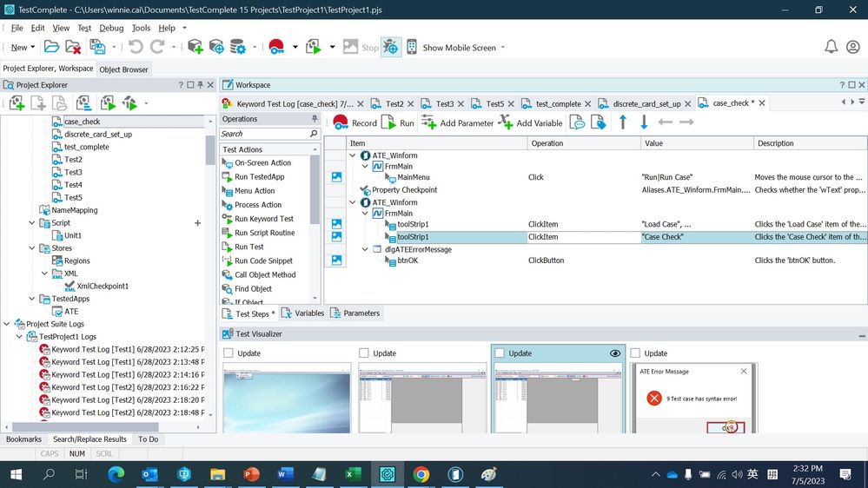Open the Debug menu

click(111, 28)
